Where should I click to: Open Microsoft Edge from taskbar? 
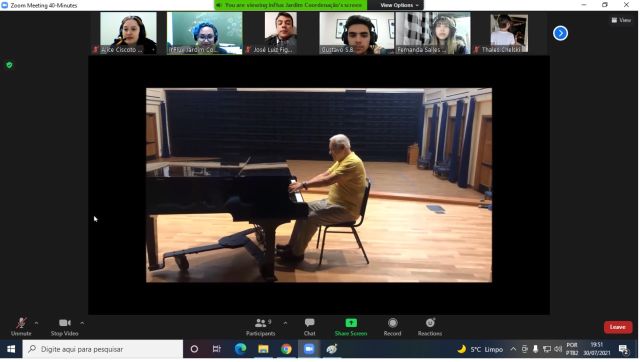tap(240, 349)
